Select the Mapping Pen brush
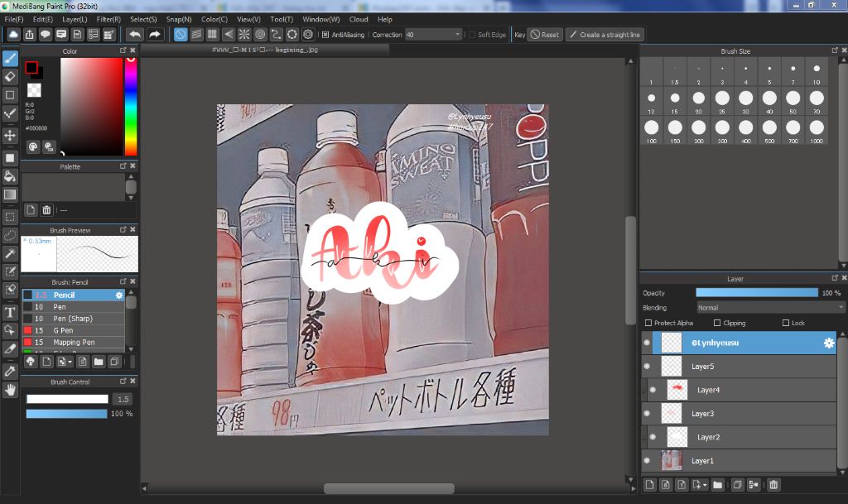Screen dimensions: 848x504 [x=73, y=343]
